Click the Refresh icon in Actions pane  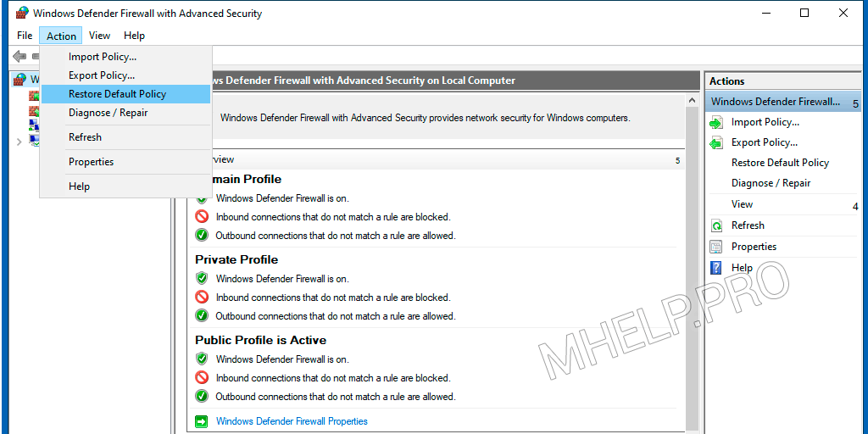tap(716, 225)
